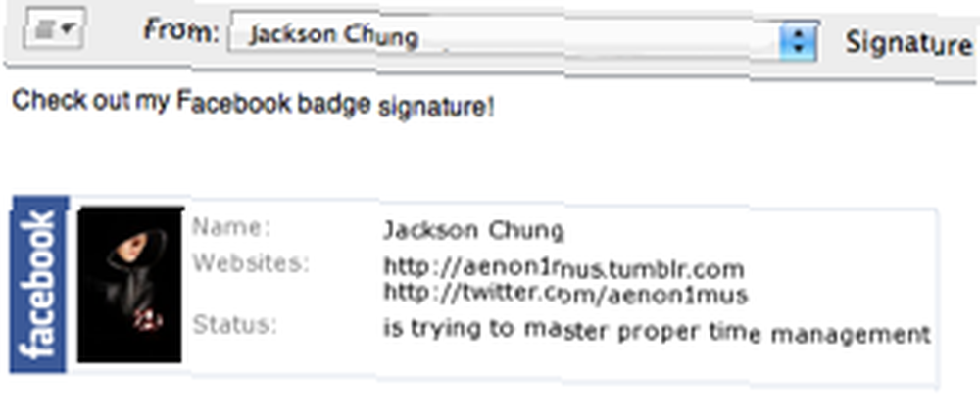
Task: Click the upper arrow of From popup control
Action: [x=799, y=33]
